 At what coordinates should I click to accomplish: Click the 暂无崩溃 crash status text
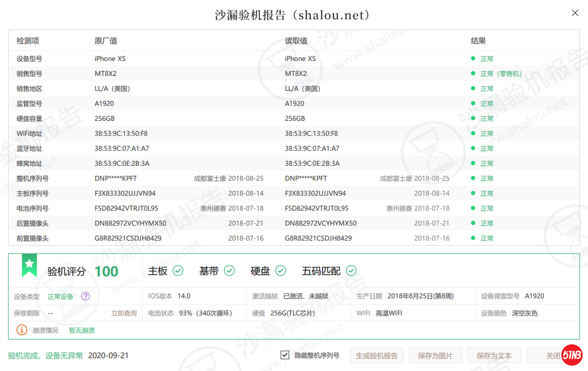tap(81, 330)
